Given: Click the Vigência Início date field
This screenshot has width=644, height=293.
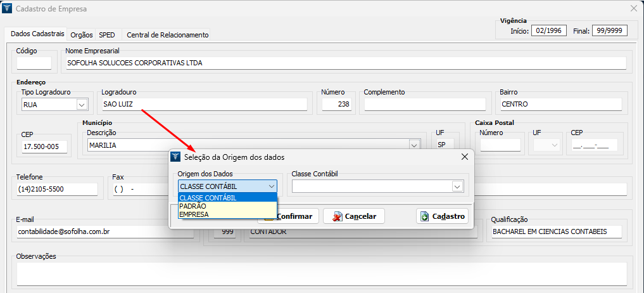Looking at the screenshot, I should (549, 31).
